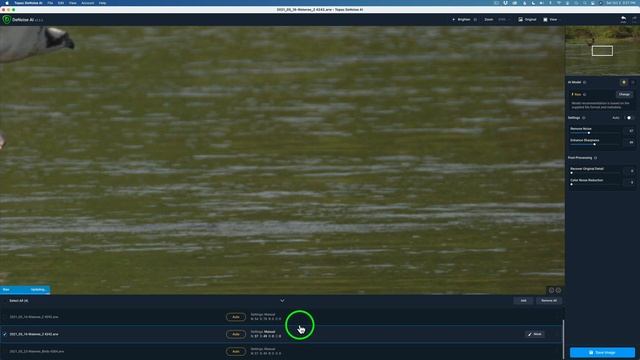The height and width of the screenshot is (360, 640).
Task: Open the View mode menu
Action: (x=551, y=20)
